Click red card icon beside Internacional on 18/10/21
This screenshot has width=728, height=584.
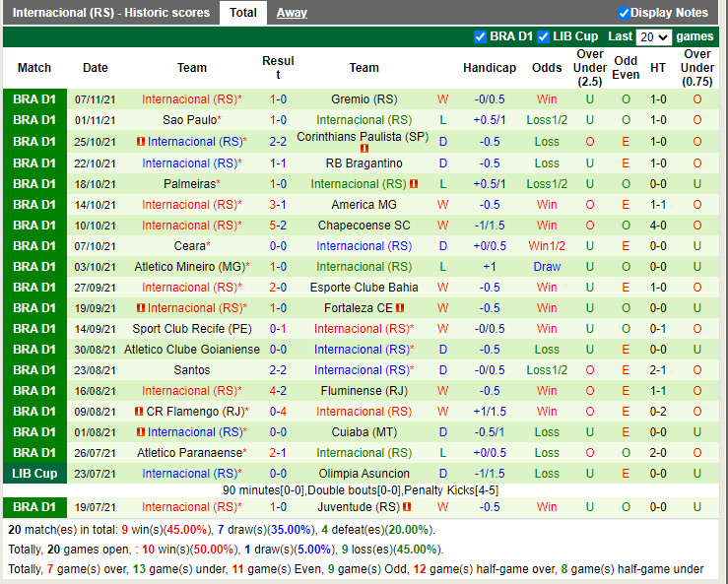(415, 184)
